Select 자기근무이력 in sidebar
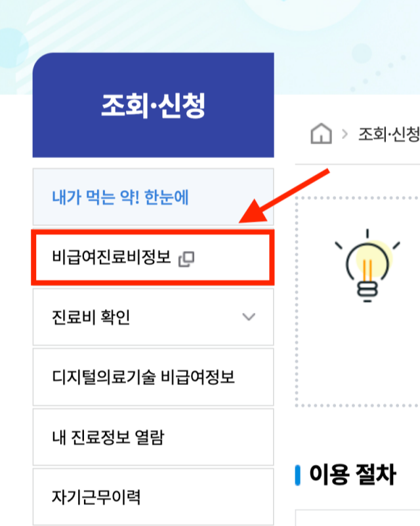The width and height of the screenshot is (420, 526). click(153, 497)
